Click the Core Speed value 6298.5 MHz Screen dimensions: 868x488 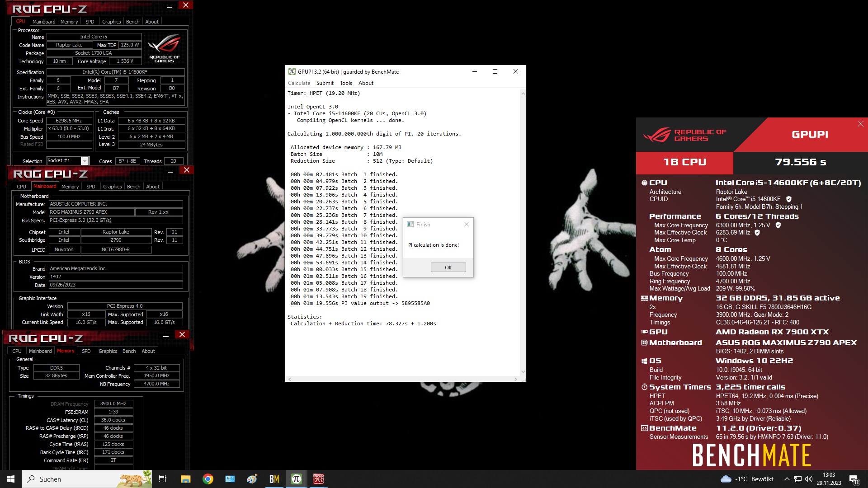[69, 121]
